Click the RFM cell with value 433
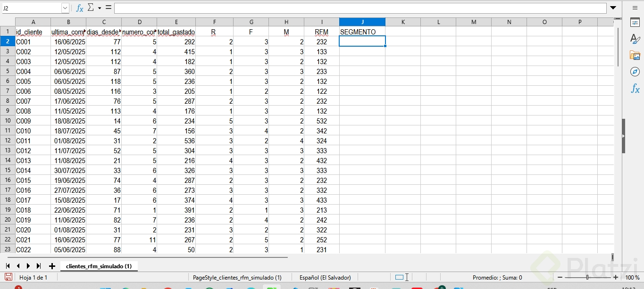The width and height of the screenshot is (644, 289). tap(321, 200)
